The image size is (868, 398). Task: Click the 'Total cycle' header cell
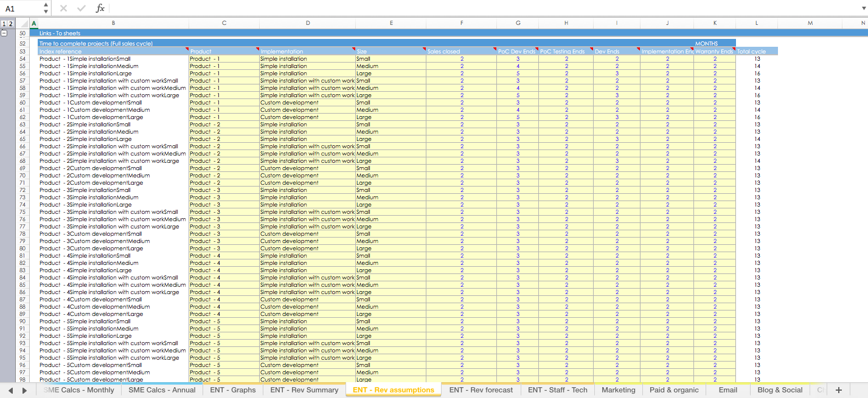pyautogui.click(x=757, y=52)
